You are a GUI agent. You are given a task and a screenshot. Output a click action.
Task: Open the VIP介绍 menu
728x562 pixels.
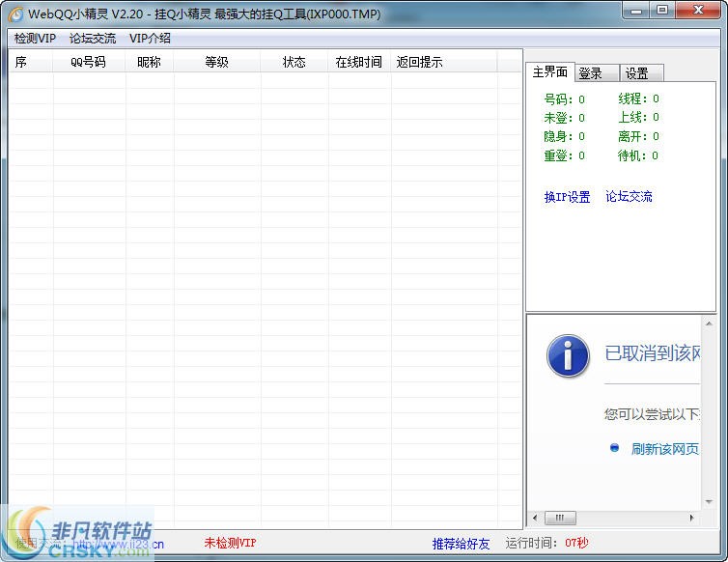click(150, 38)
